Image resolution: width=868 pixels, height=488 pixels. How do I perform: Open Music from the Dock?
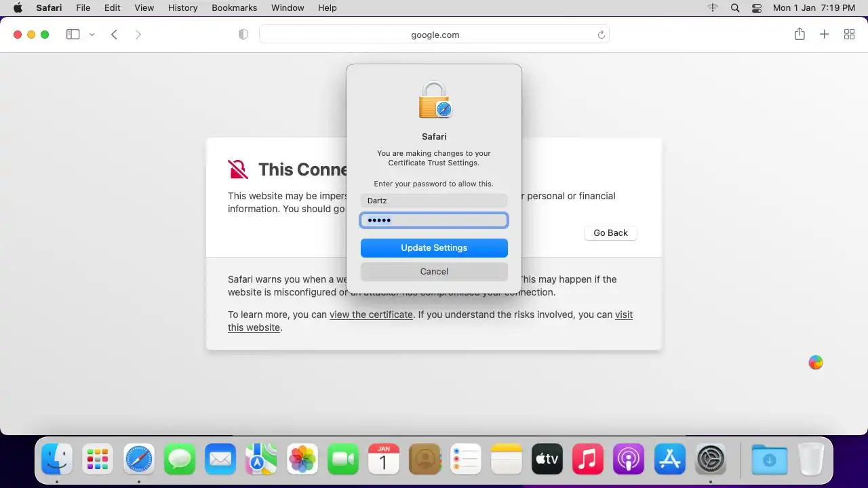pyautogui.click(x=588, y=460)
